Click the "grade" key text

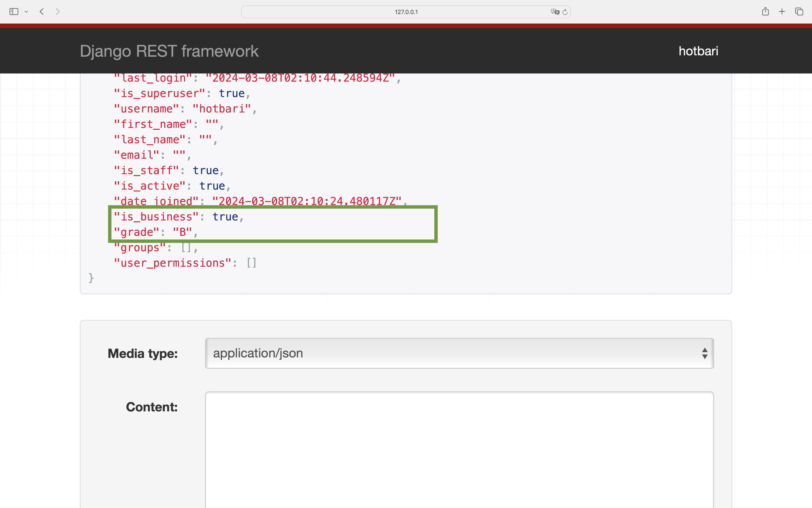137,232
